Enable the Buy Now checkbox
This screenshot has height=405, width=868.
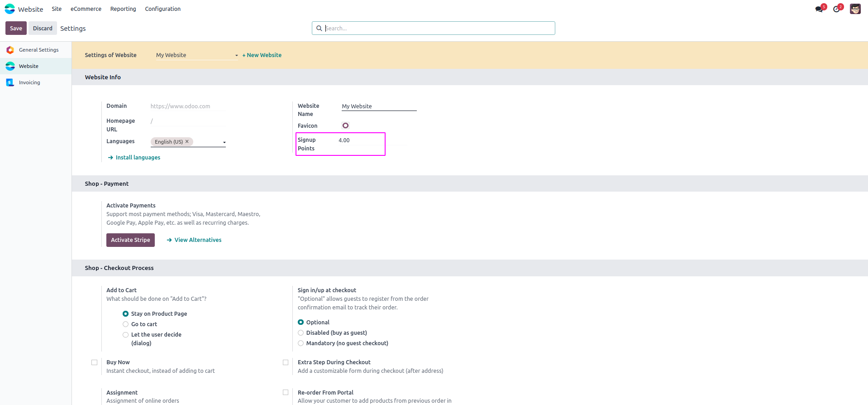tap(95, 362)
